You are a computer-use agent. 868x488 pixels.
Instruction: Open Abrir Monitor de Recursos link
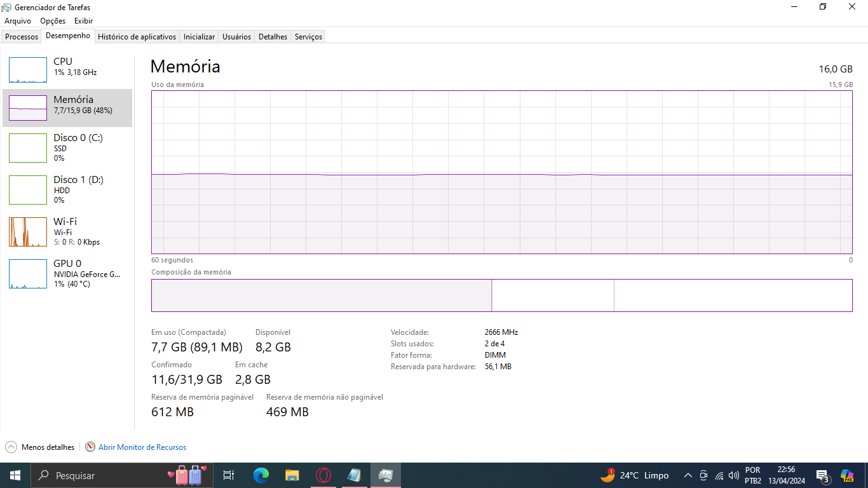142,447
